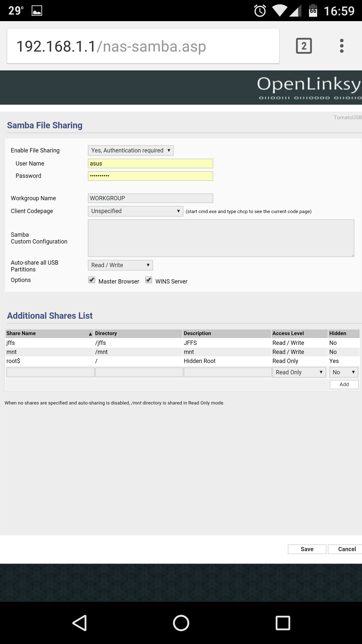Image resolution: width=362 pixels, height=644 pixels.
Task: Open Android recent apps overview
Action: (282, 623)
